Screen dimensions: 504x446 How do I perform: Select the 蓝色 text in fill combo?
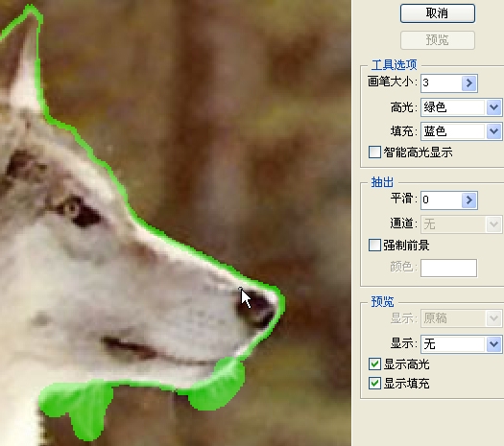tap(435, 131)
